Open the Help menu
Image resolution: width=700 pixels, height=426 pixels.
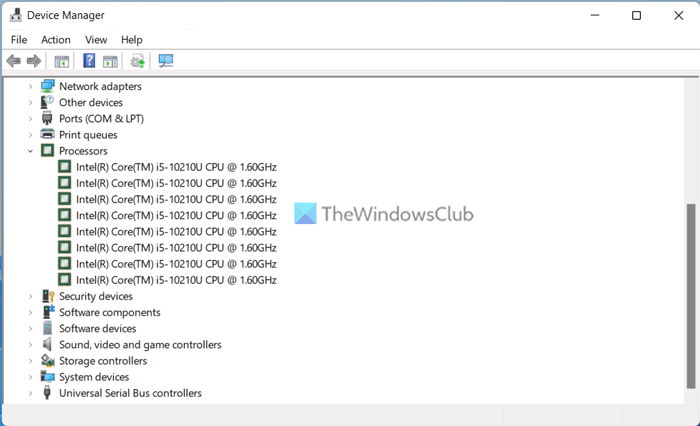click(132, 40)
